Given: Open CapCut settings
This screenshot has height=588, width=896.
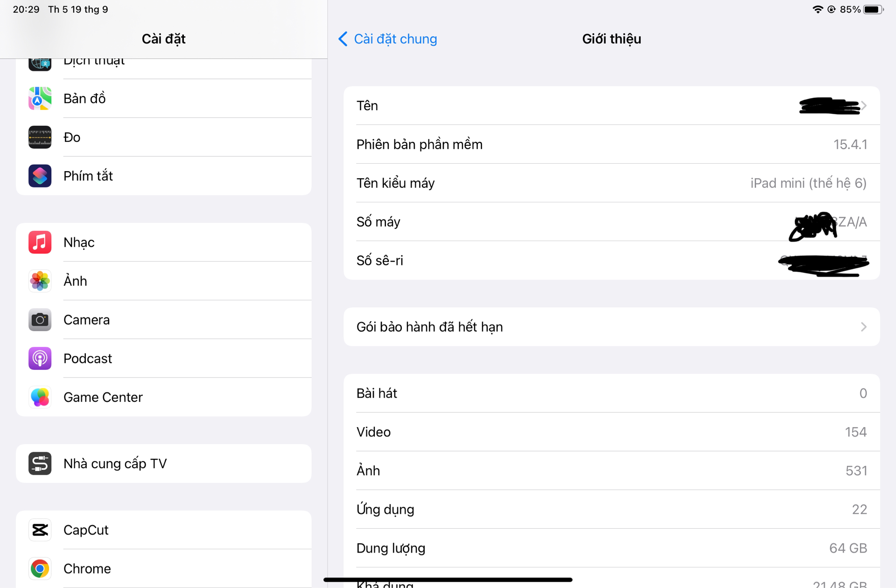Looking at the screenshot, I should pos(164,530).
